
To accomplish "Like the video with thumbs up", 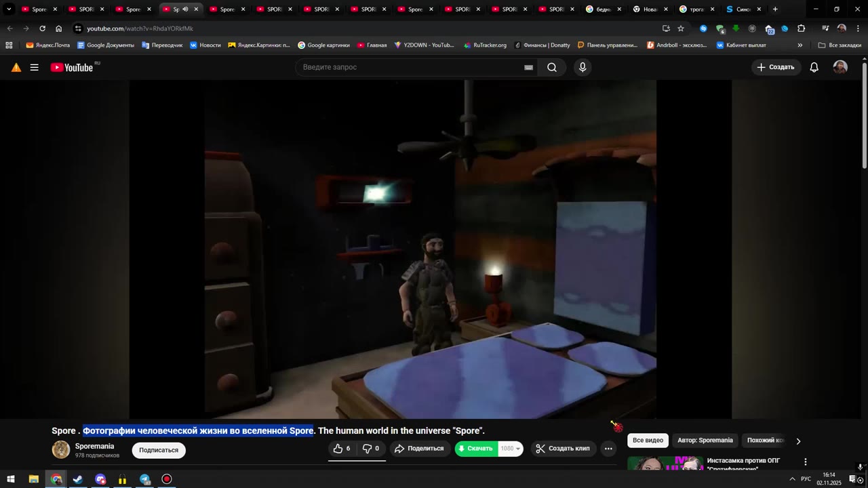I will coord(342,449).
